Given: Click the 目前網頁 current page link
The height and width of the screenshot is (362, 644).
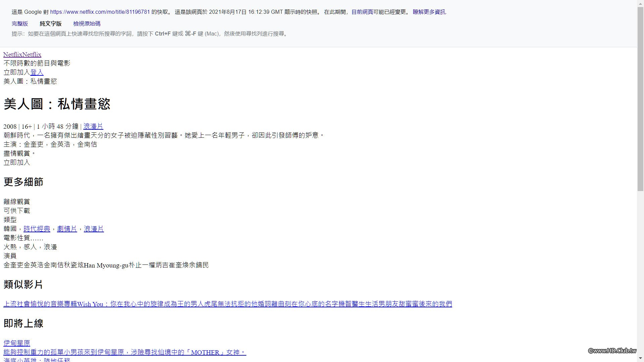Looking at the screenshot, I should pyautogui.click(x=362, y=12).
